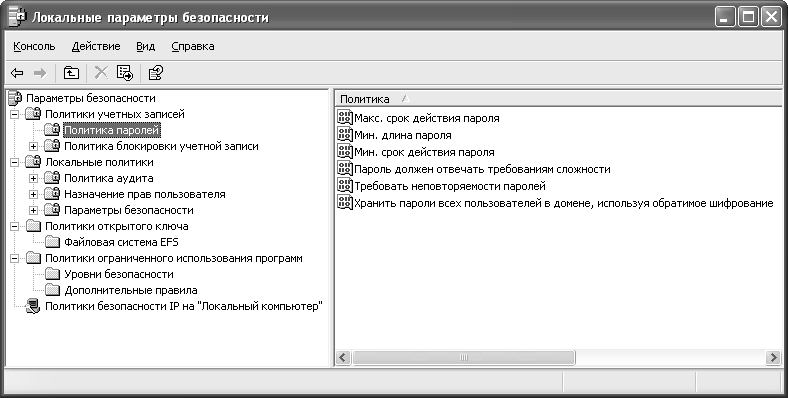Click icon beside Параметры безопасности root node

pos(15,97)
